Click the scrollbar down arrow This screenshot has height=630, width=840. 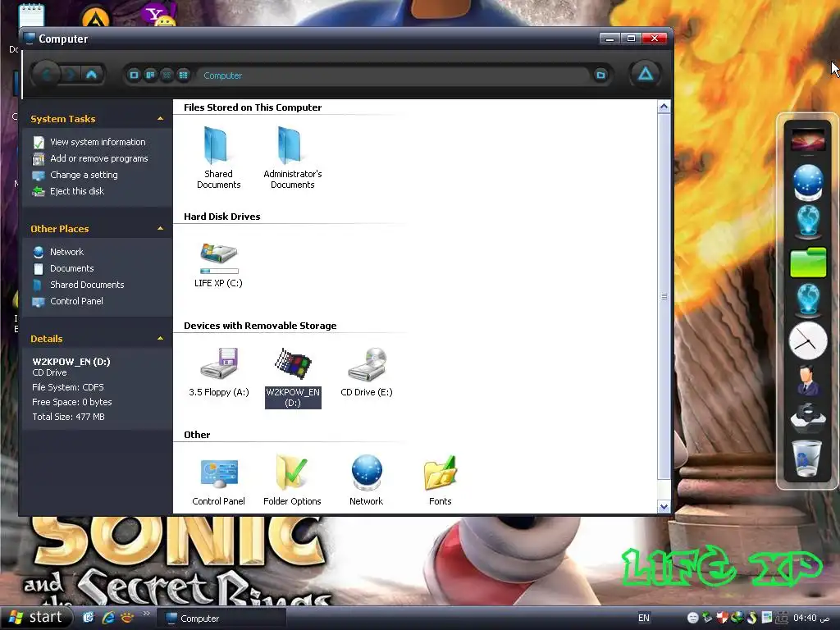coord(664,506)
